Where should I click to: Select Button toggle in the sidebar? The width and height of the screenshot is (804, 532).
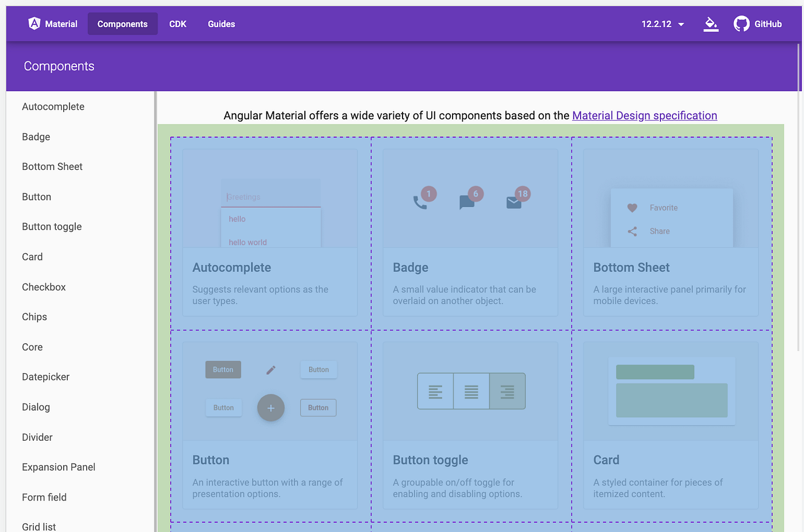tap(52, 227)
